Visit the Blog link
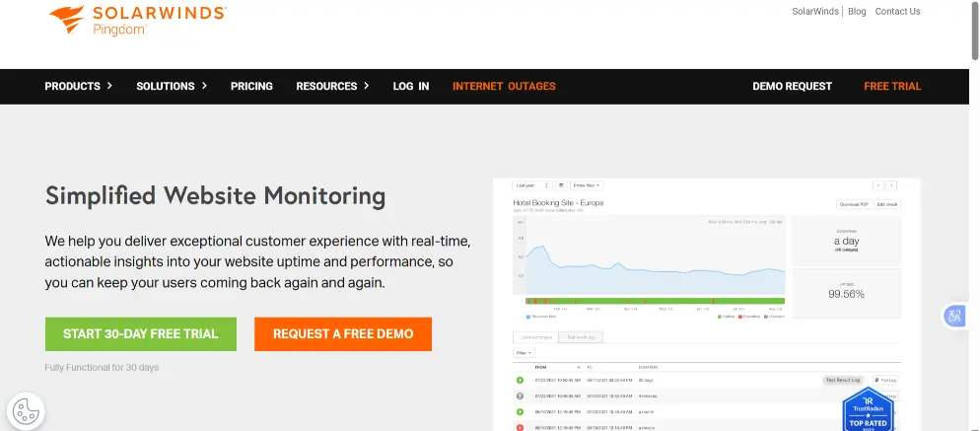This screenshot has width=980, height=431. click(x=857, y=11)
